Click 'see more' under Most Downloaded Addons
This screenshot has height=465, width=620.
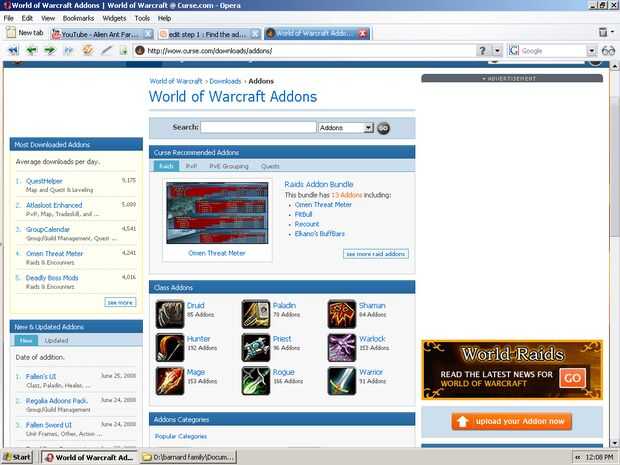point(120,302)
